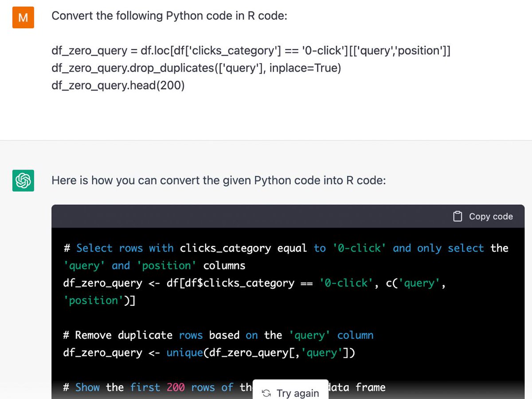Click the Try again button

[x=291, y=392]
